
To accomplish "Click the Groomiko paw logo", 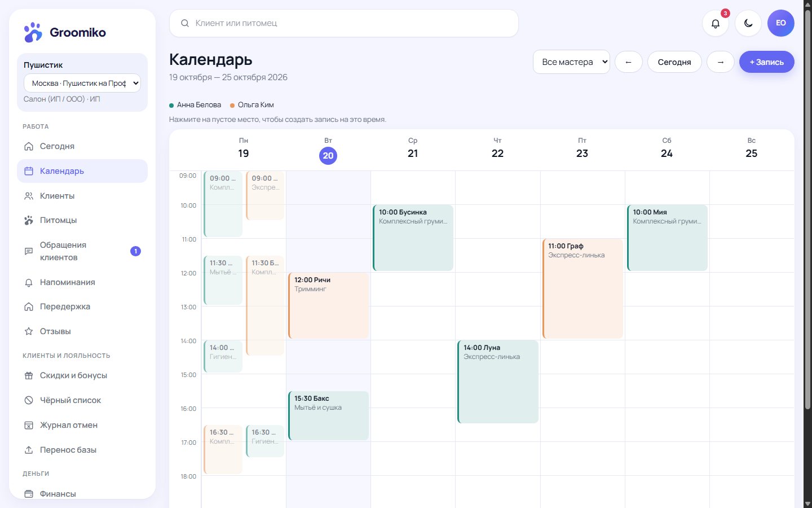I will tap(33, 32).
